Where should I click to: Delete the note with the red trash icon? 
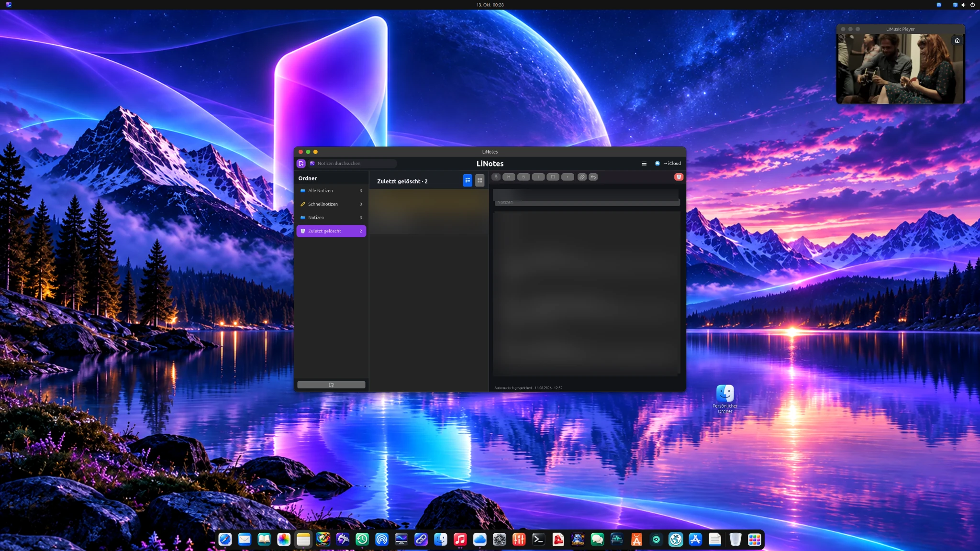coord(679,177)
